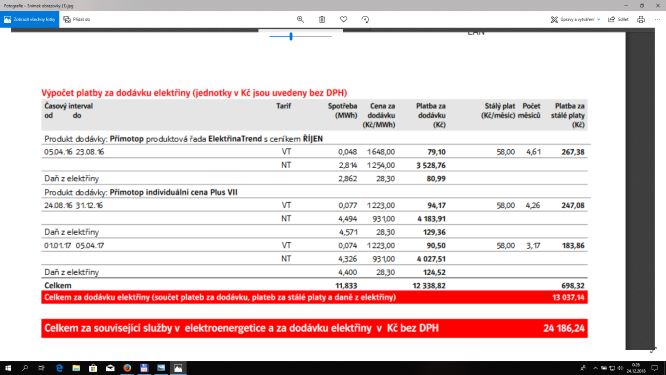This screenshot has height=375, width=666.
Task: Click the Tarif column header
Action: pyautogui.click(x=283, y=106)
